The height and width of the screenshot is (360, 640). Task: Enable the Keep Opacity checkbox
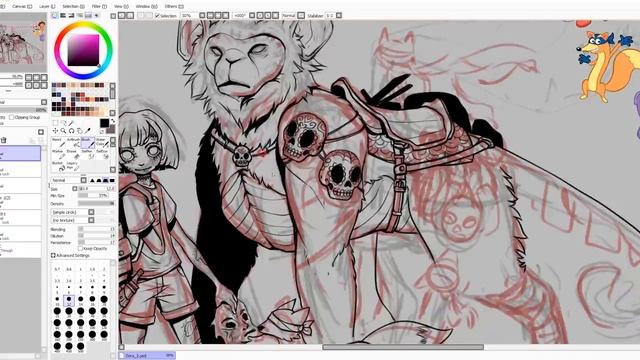coord(80,248)
